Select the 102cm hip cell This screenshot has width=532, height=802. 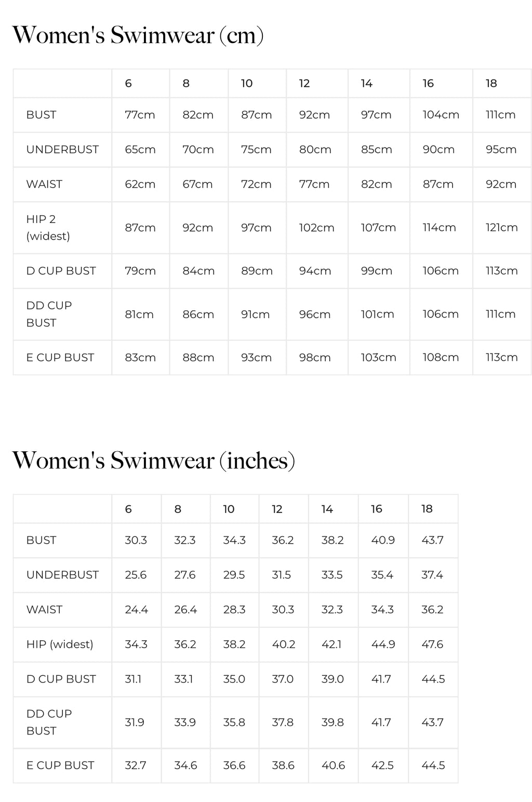coord(316,228)
